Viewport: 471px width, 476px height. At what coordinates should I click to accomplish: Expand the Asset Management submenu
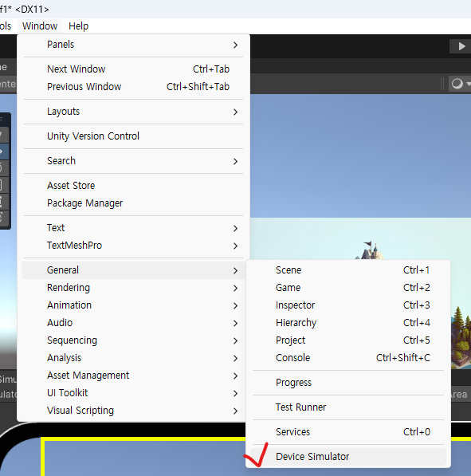134,376
